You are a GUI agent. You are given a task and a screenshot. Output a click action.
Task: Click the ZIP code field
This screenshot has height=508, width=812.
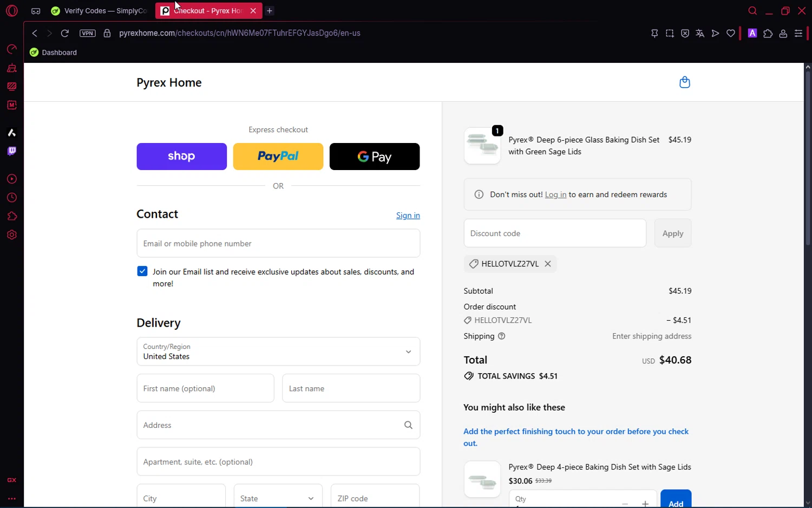375,496
